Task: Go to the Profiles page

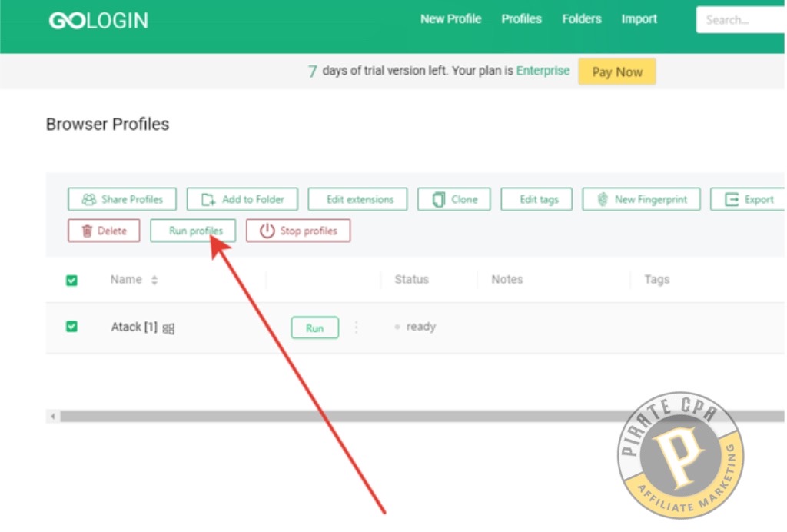Action: (522, 19)
